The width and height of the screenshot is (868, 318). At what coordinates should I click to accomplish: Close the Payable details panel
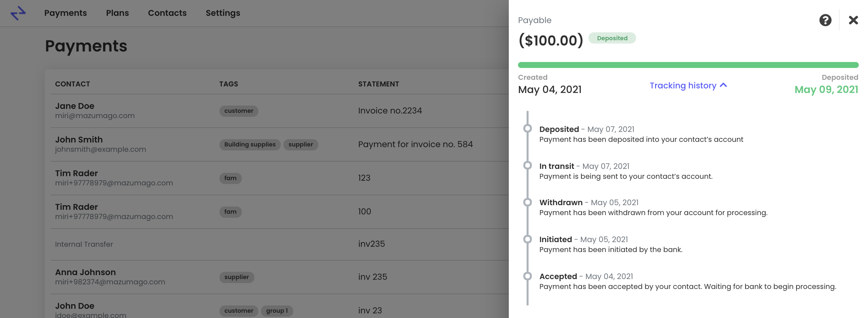click(853, 20)
